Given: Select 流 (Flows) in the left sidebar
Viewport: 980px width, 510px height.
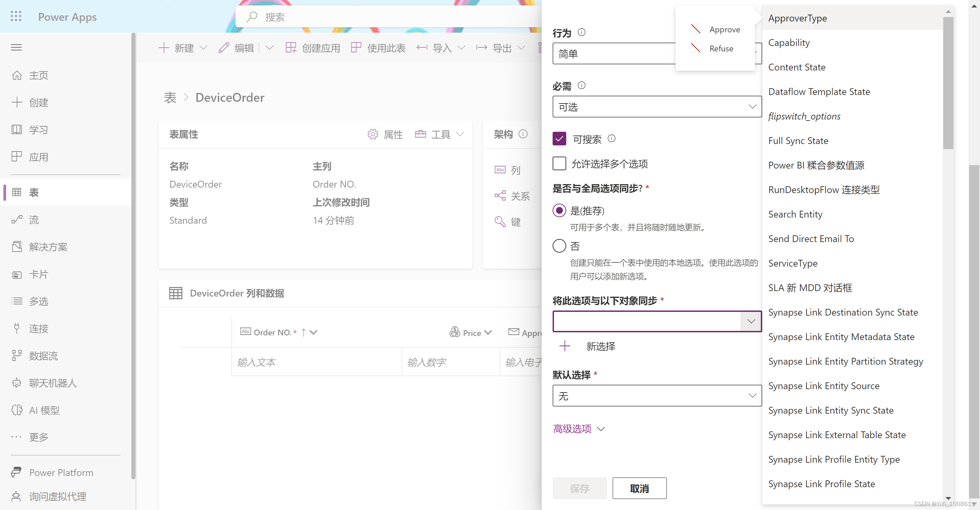Looking at the screenshot, I should coord(34,220).
